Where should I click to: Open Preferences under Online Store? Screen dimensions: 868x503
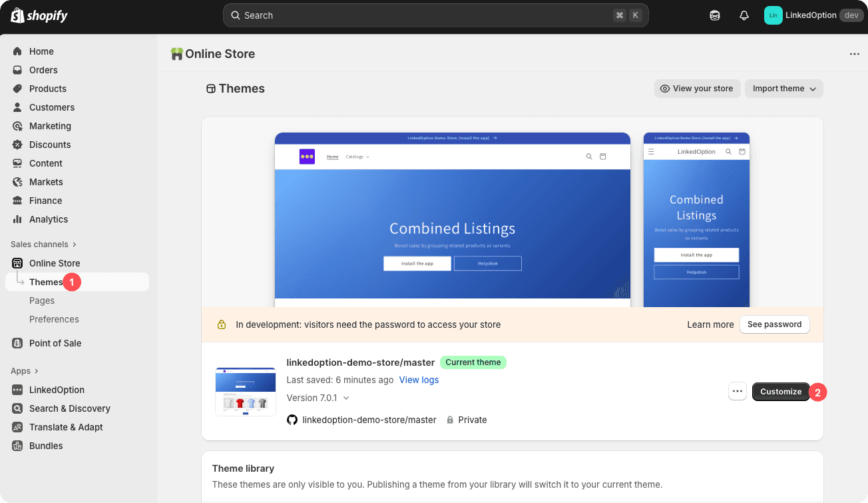click(x=54, y=319)
